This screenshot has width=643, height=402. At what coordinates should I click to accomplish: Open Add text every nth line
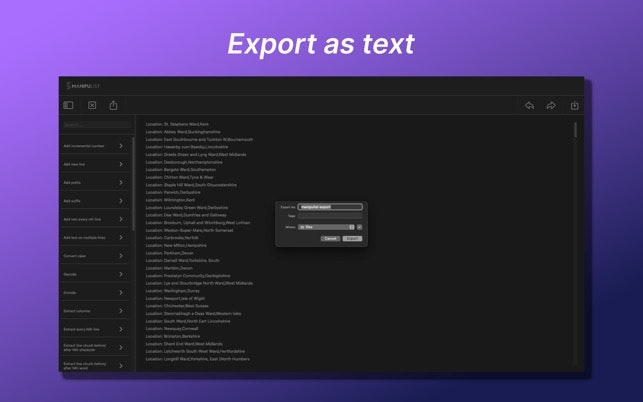point(93,219)
